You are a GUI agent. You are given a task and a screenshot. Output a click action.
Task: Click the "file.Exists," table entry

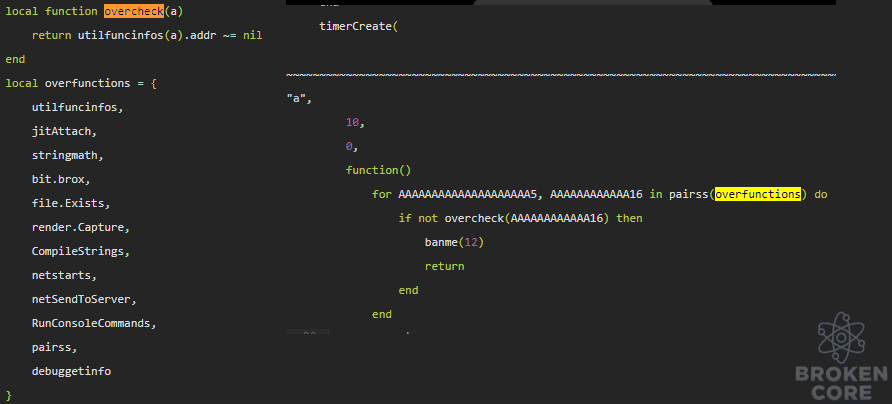tap(71, 203)
